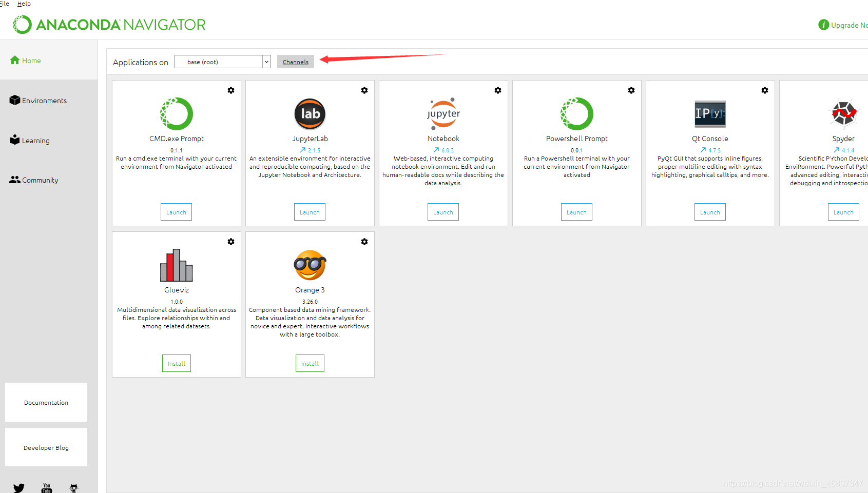Open settings gear on CMD.exe Prompt card

click(231, 90)
